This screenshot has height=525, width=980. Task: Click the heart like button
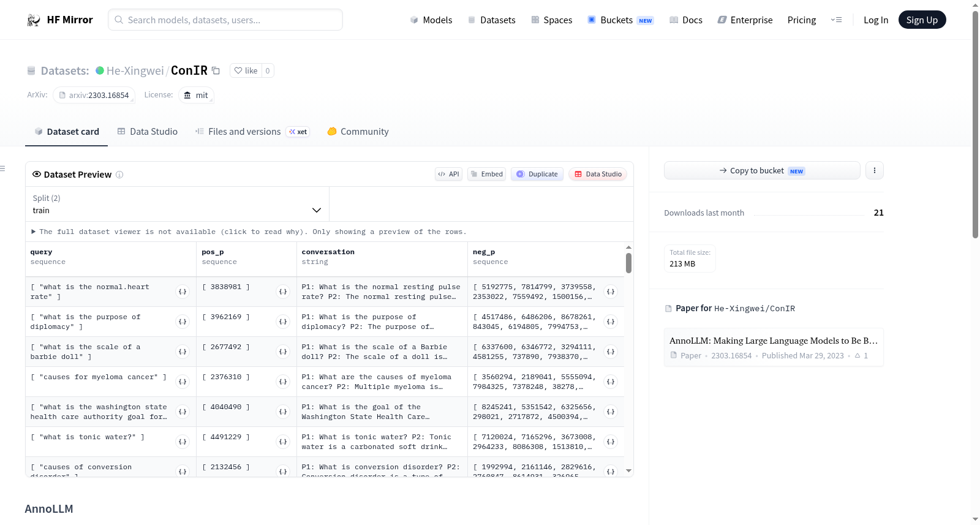point(246,70)
